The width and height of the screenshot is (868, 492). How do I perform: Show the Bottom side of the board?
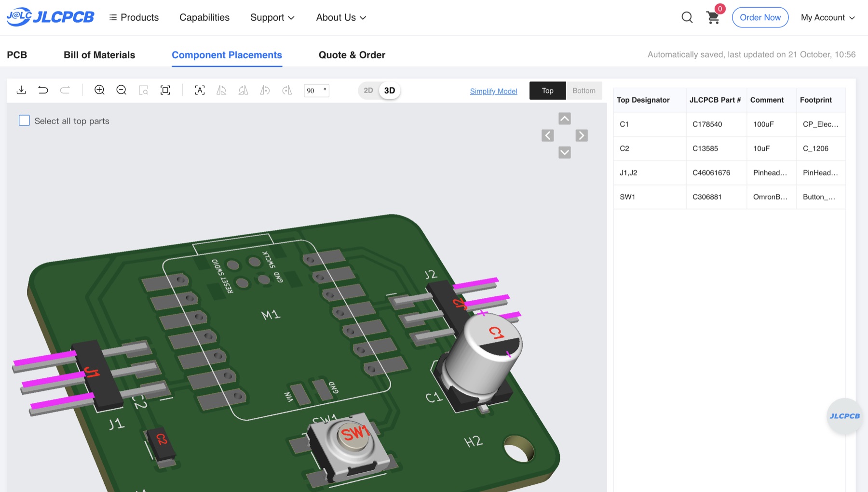(584, 91)
